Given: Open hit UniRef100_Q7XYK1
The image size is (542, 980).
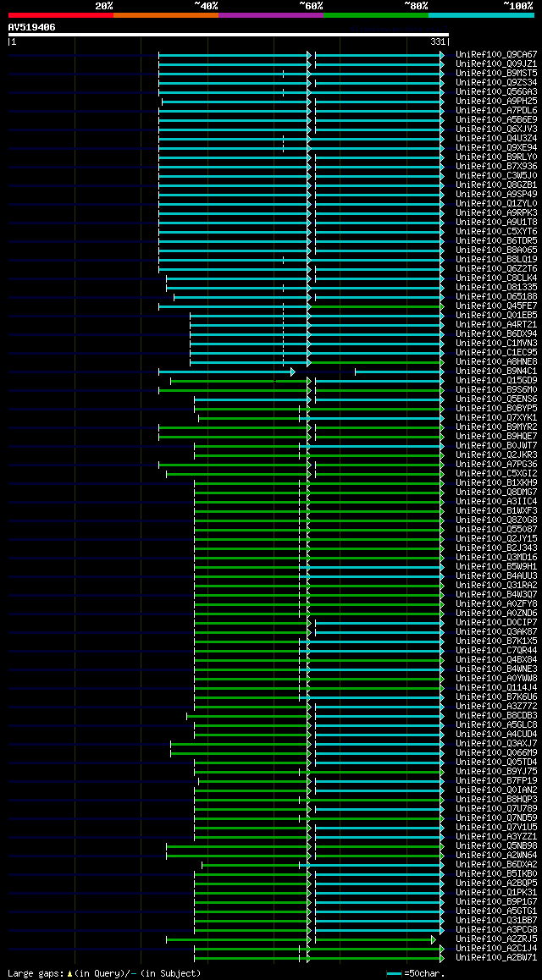Looking at the screenshot, I should click(496, 418).
